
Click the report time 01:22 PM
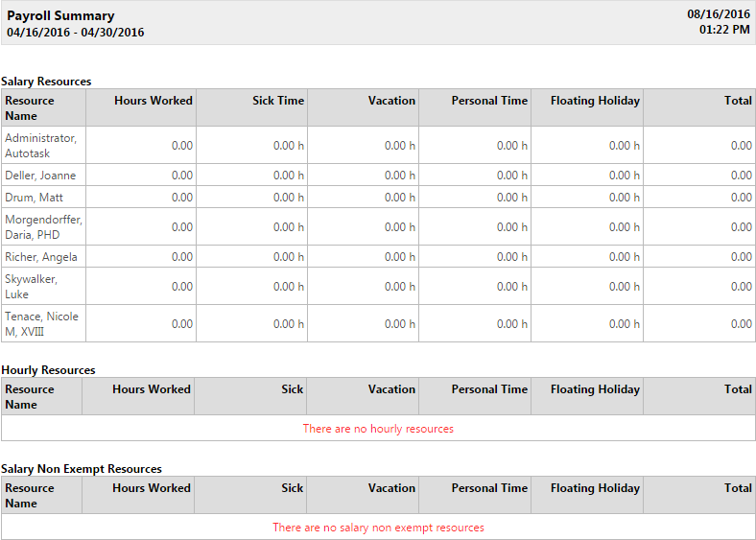tap(724, 30)
